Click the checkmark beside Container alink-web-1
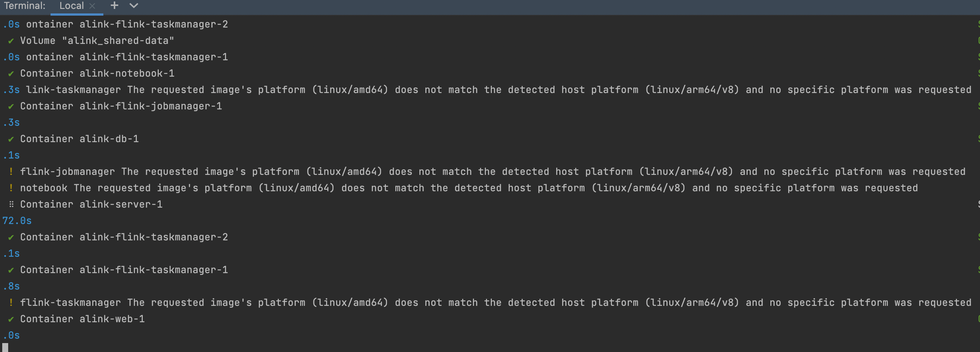The height and width of the screenshot is (352, 980). click(x=11, y=319)
